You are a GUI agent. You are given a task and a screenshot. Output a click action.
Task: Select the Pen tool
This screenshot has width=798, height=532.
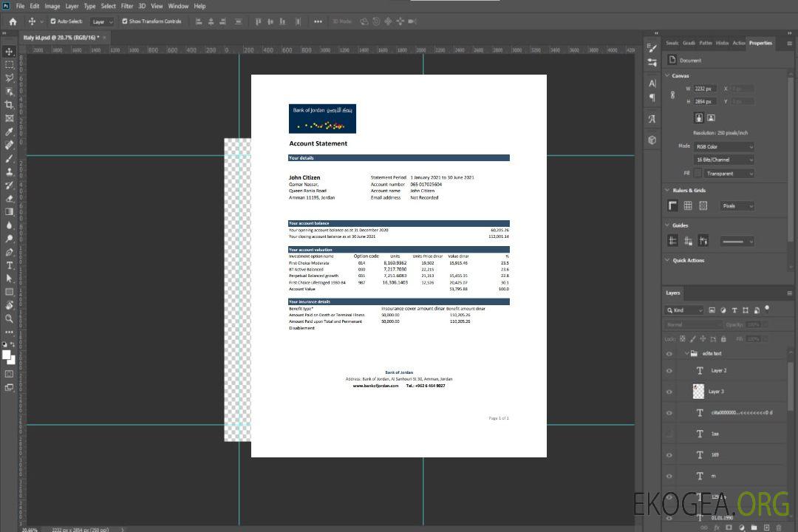pyautogui.click(x=9, y=252)
